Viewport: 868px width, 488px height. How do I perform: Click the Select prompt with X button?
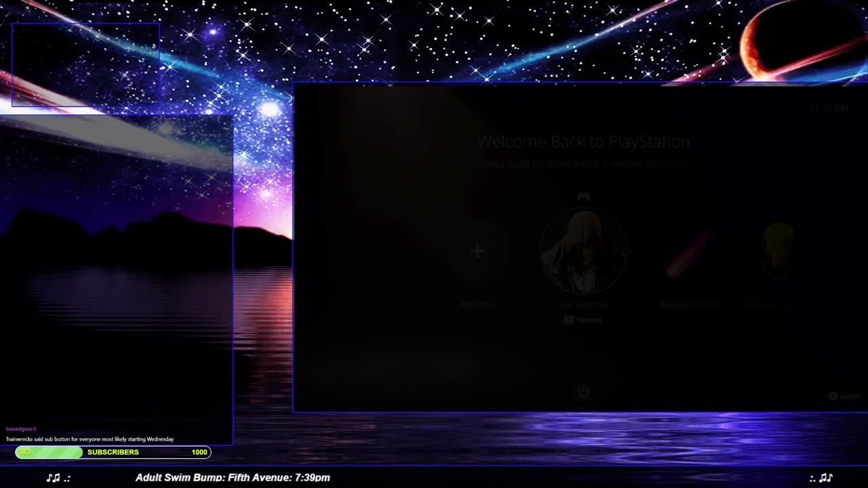pos(844,396)
